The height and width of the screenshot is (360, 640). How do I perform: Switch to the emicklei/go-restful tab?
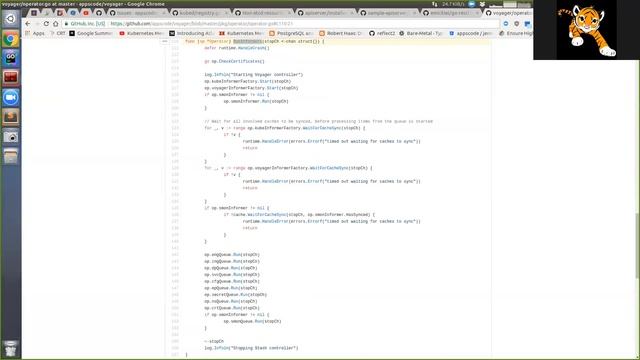point(450,13)
